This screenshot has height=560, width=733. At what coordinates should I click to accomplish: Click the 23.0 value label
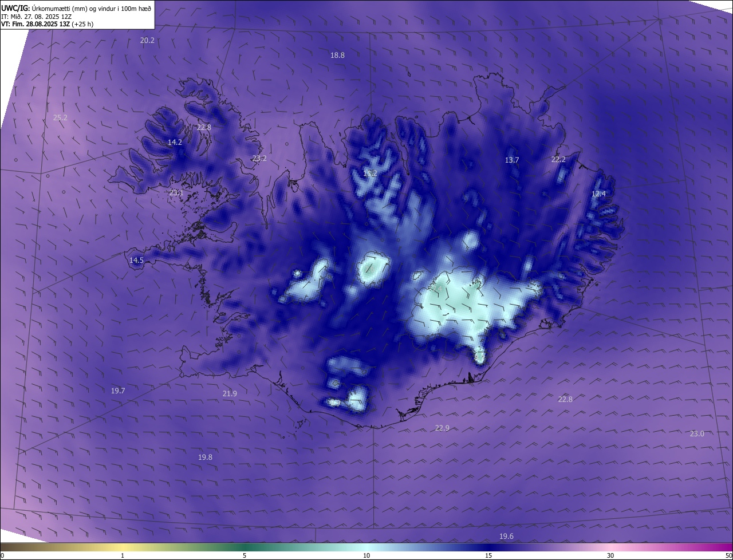[697, 434]
